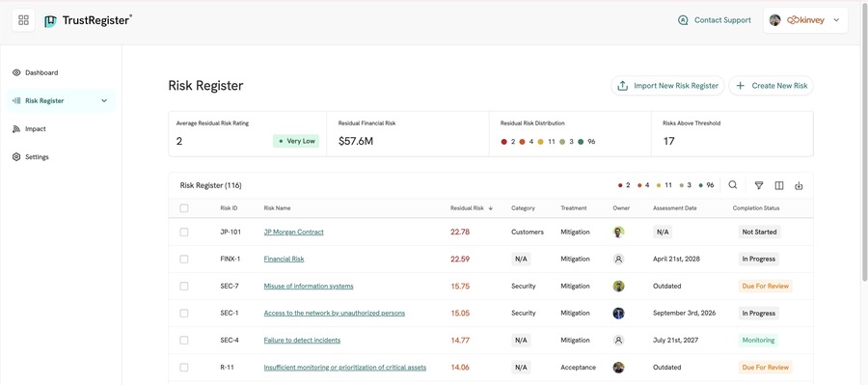Click Create New Risk button
Image resolution: width=868 pixels, height=385 pixels.
[772, 86]
